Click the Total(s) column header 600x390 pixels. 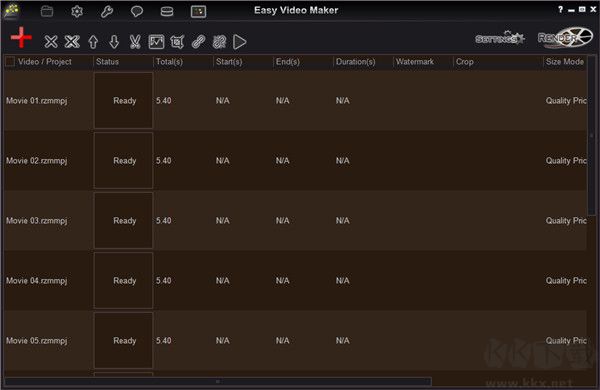point(169,62)
